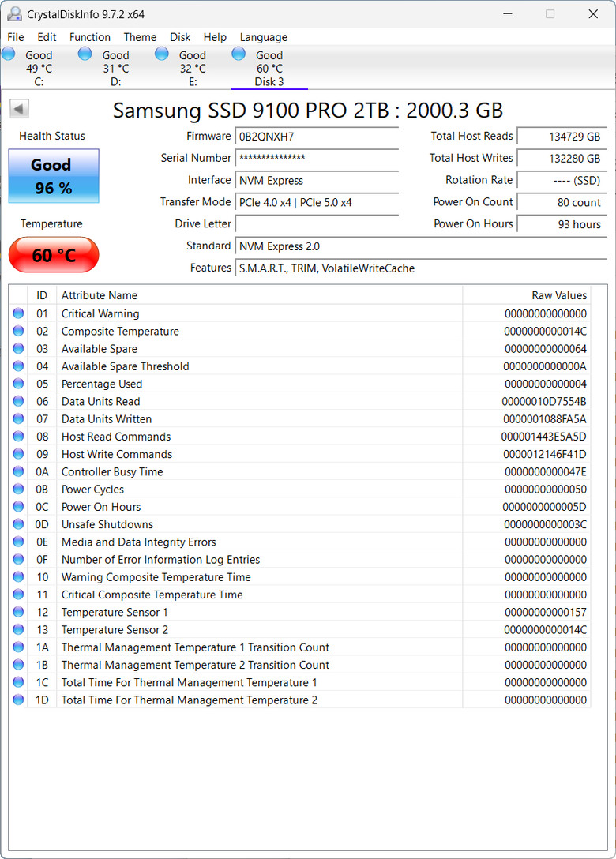
Task: Click the Attribute Name column header
Action: coord(259,295)
